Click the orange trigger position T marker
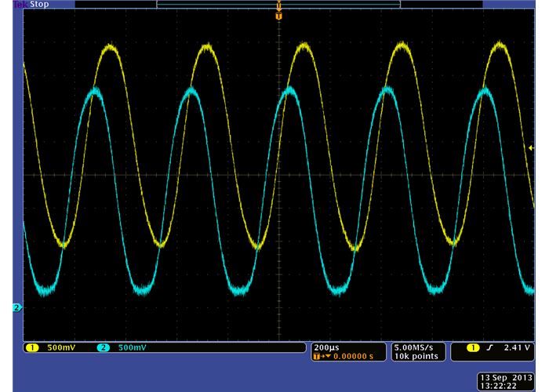 click(278, 16)
